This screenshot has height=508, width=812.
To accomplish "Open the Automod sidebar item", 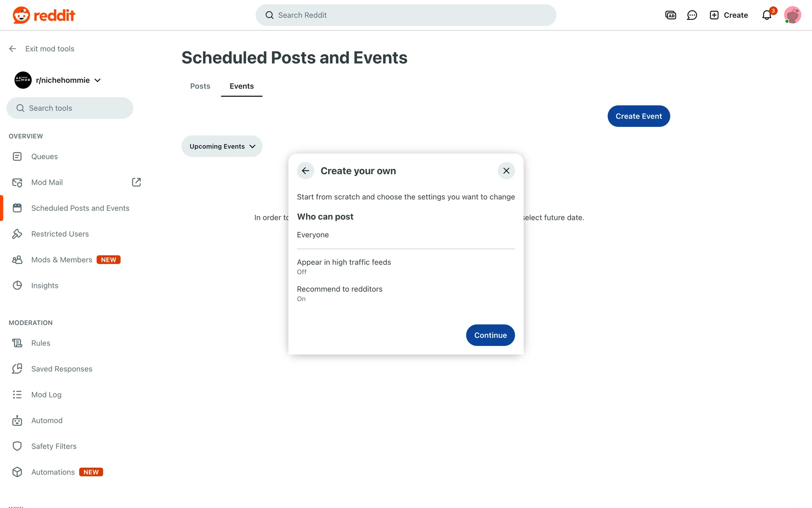I will pos(47,420).
